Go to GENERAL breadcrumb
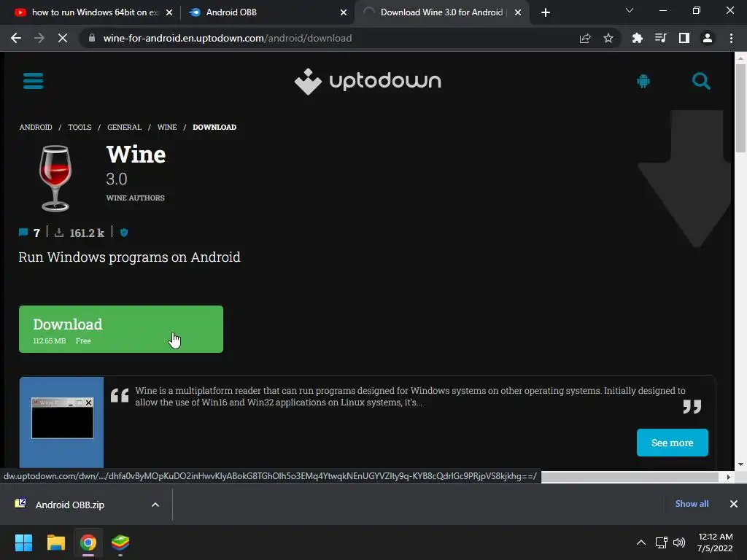The width and height of the screenshot is (747, 560). tap(124, 127)
